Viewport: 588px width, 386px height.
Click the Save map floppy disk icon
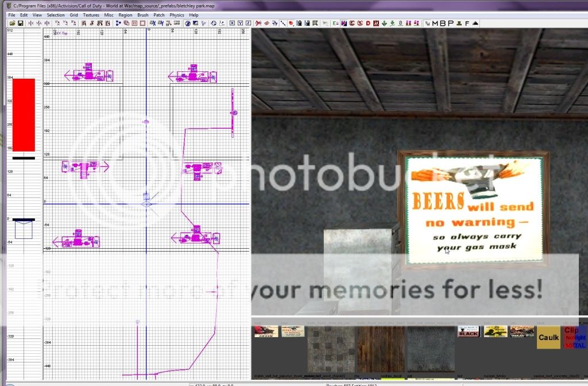tap(20, 23)
